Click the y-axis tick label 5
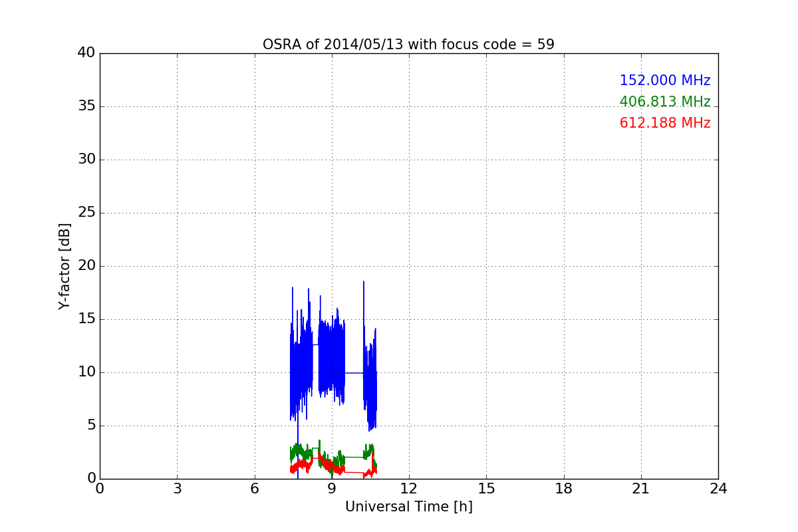This screenshot has height=532, width=798. (x=90, y=426)
